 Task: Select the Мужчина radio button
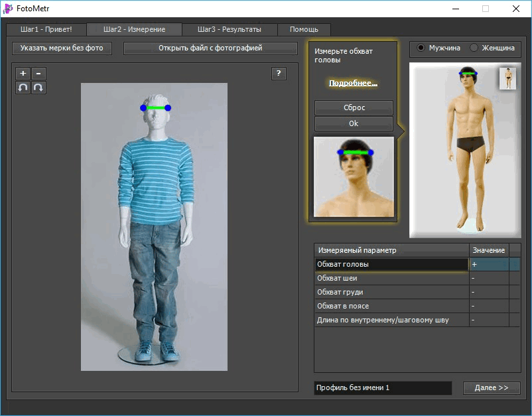(x=421, y=48)
